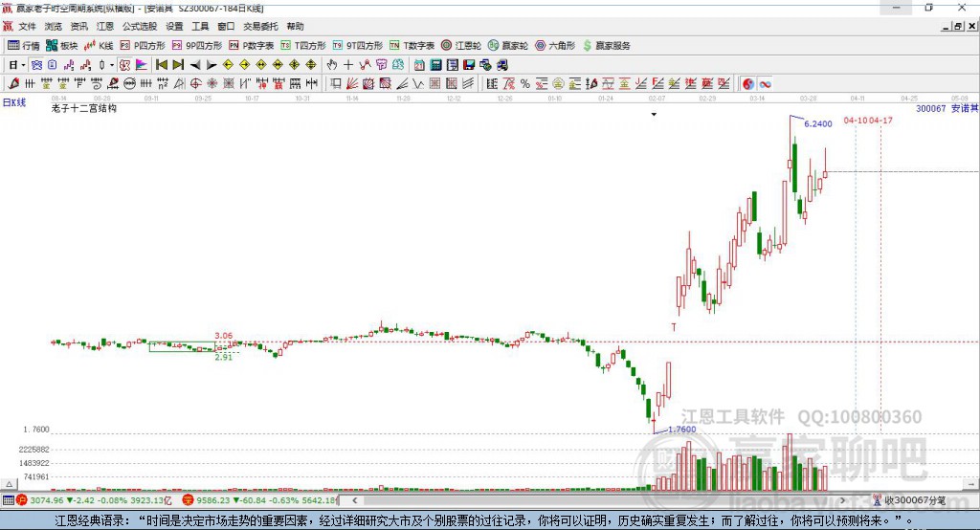The width and height of the screenshot is (980, 530).
Task: Click the 04-10 date marker
Action: [x=856, y=120]
